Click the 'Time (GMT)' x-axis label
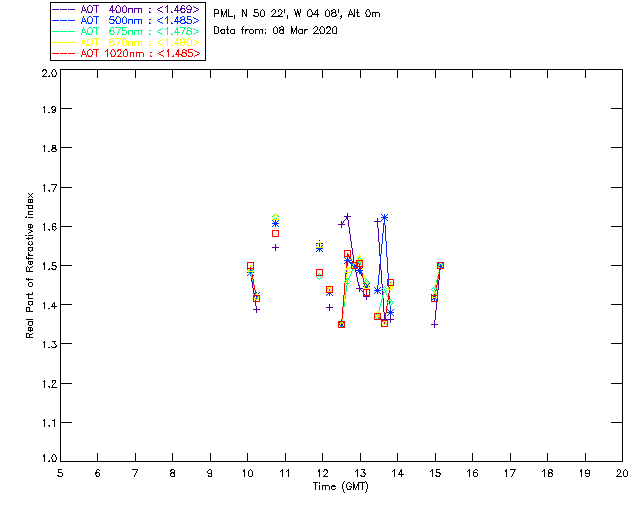The height and width of the screenshot is (512, 640). click(x=340, y=487)
